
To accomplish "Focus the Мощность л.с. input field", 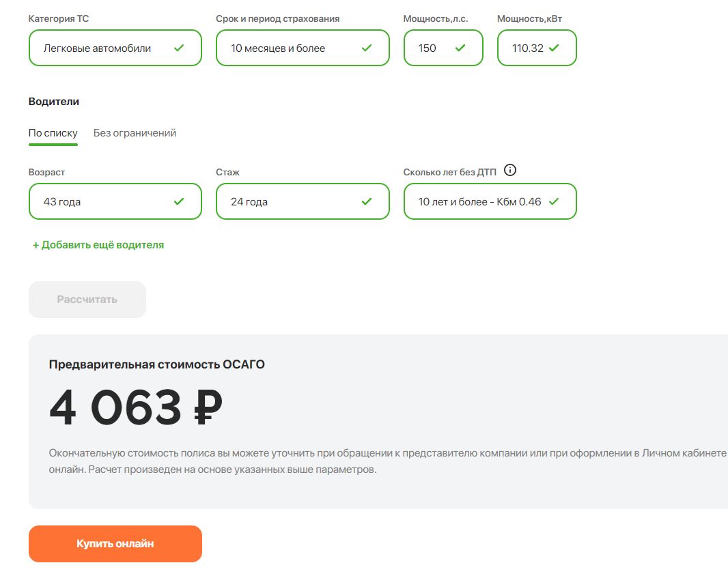I will pyautogui.click(x=443, y=48).
